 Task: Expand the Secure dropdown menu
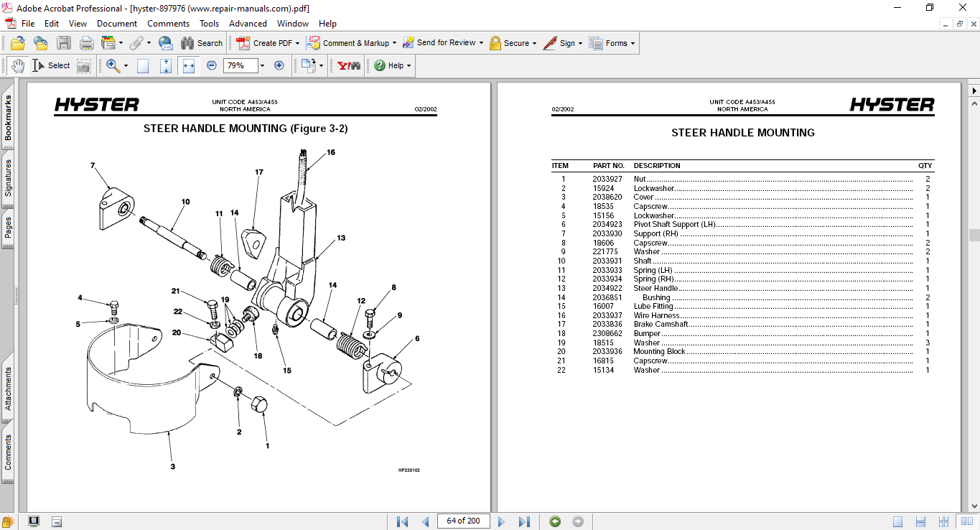tap(535, 43)
